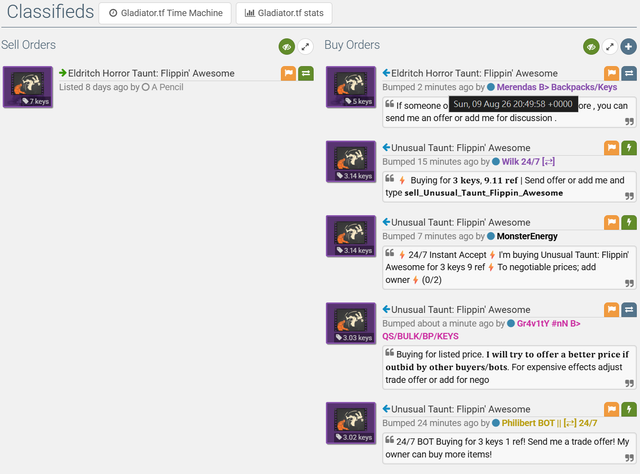The width and height of the screenshot is (640, 474).
Task: Select the Classifieds heading
Action: tap(50, 11)
